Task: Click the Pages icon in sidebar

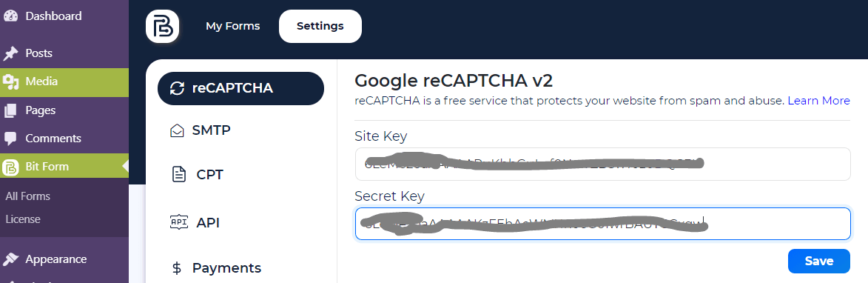Action: tap(10, 111)
